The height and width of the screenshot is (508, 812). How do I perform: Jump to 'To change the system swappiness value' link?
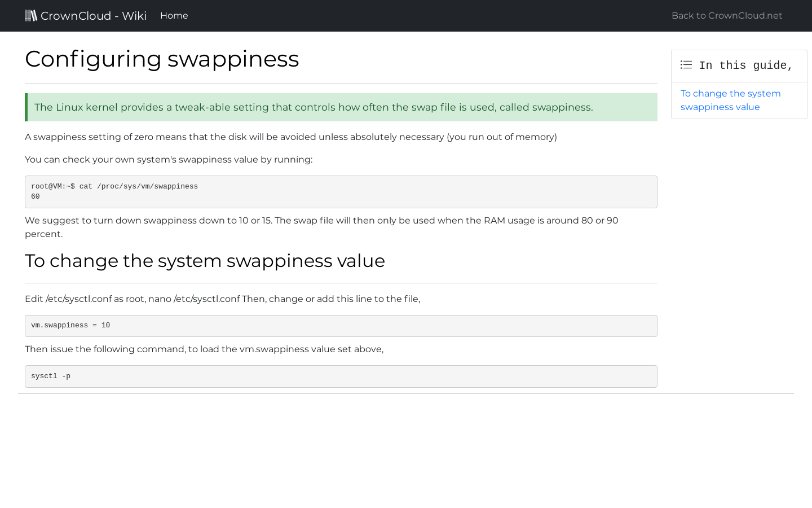730,100
